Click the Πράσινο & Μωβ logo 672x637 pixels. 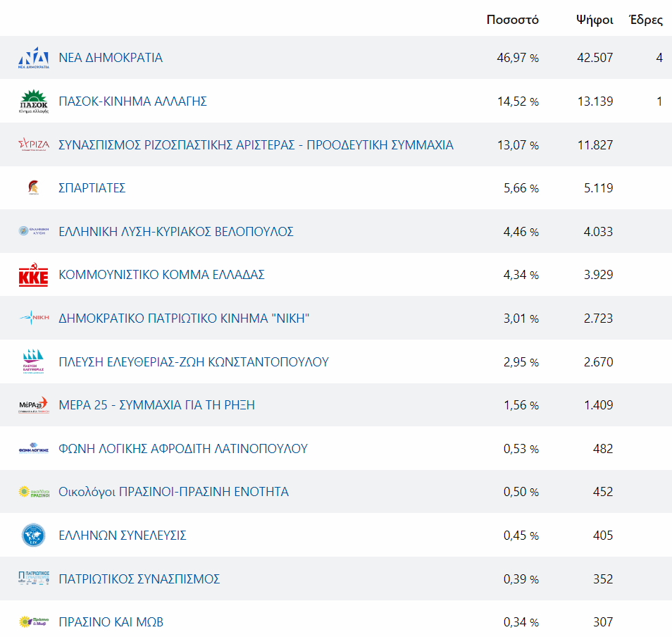[x=33, y=621]
